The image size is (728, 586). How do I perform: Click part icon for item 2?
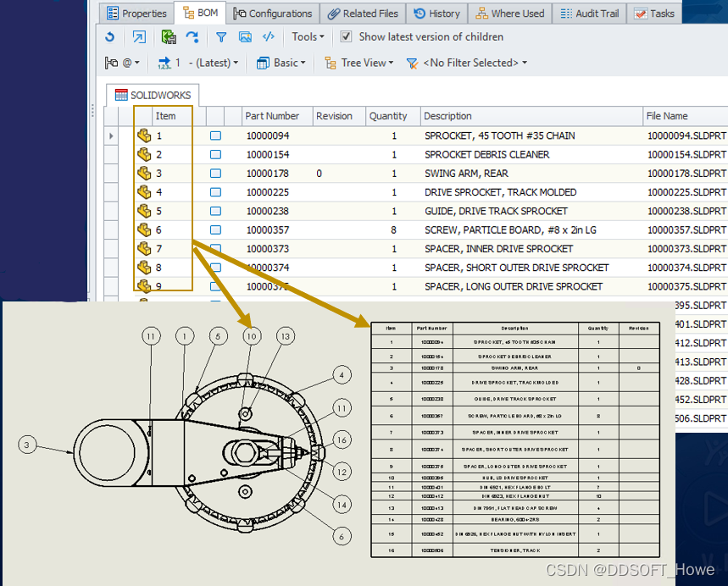[144, 154]
